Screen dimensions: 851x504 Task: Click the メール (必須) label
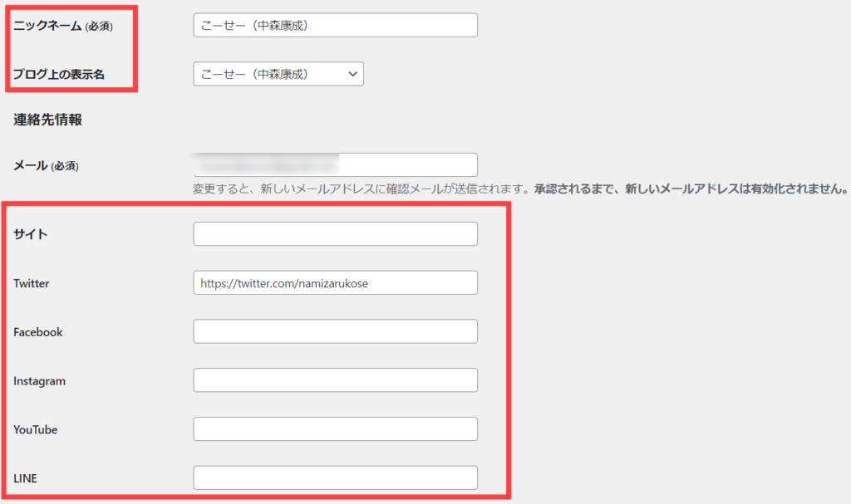click(x=47, y=165)
